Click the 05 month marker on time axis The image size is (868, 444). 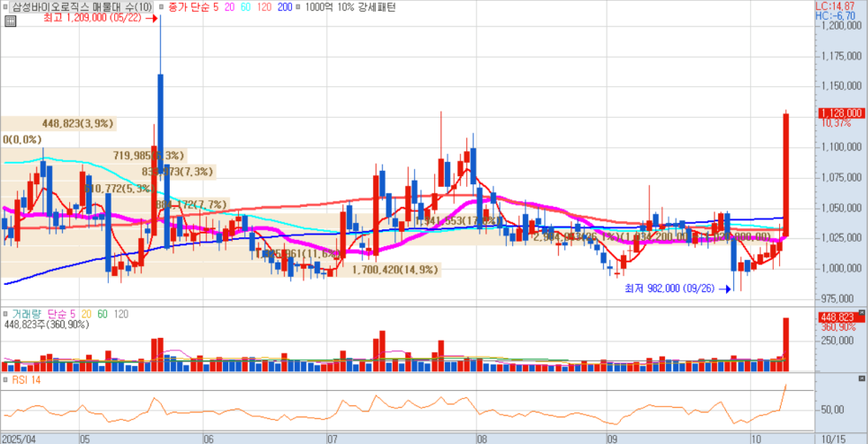(85, 439)
